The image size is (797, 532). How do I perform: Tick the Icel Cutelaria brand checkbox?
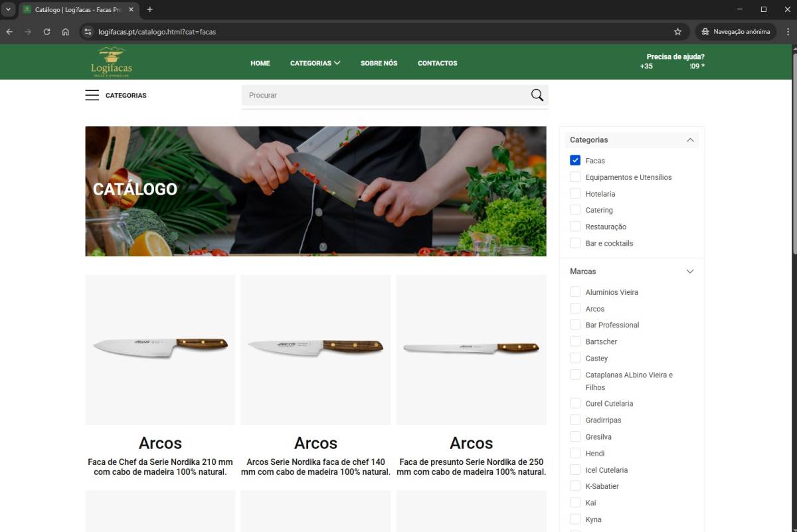[575, 470]
